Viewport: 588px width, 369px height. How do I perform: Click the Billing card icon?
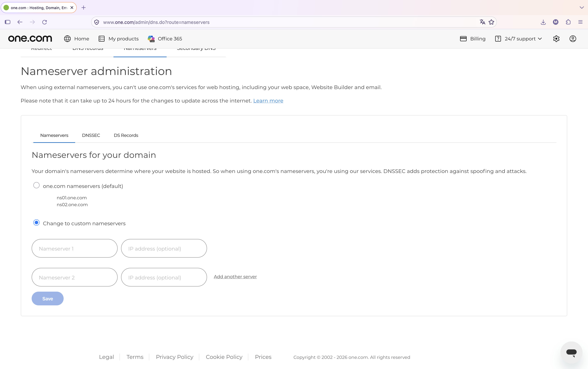[x=463, y=39]
